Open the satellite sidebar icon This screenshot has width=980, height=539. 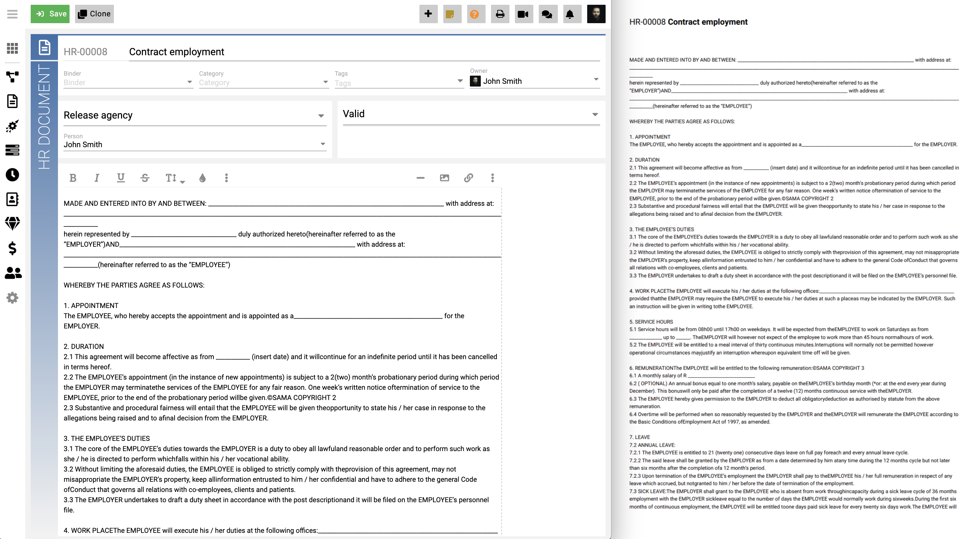pos(13,126)
